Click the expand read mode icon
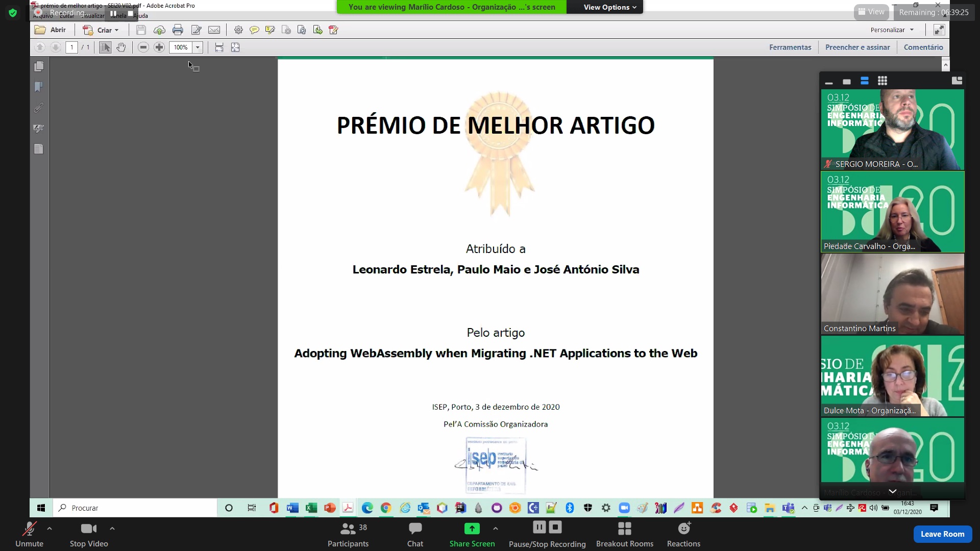The image size is (980, 551). tap(939, 30)
